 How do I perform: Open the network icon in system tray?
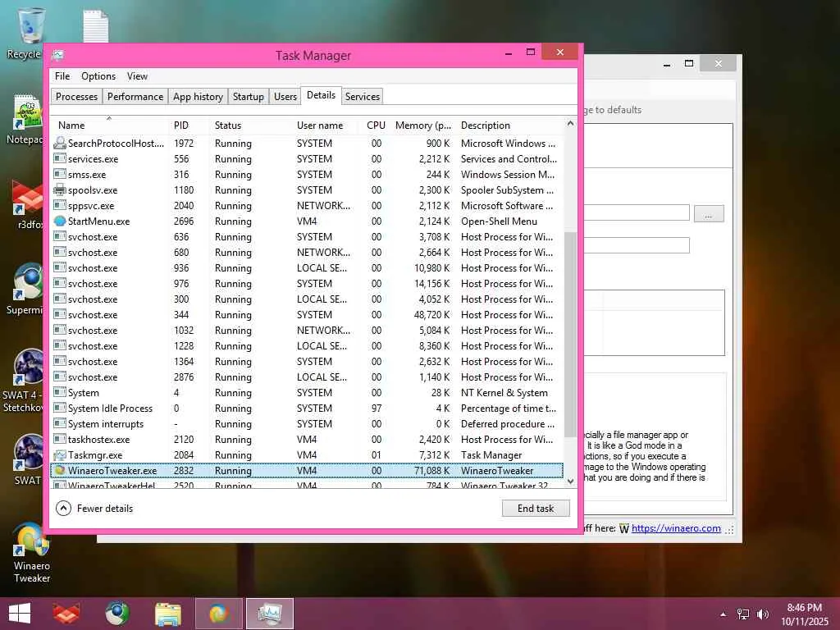tap(743, 614)
